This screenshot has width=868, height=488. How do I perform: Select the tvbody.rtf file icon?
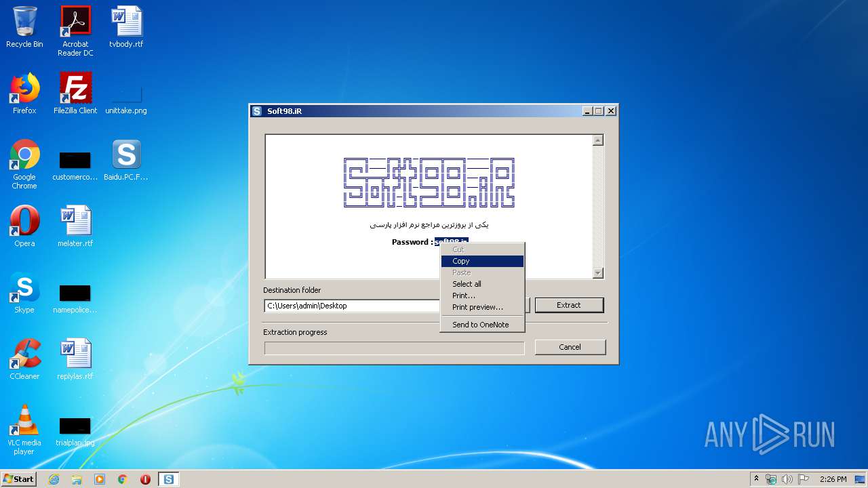click(126, 27)
